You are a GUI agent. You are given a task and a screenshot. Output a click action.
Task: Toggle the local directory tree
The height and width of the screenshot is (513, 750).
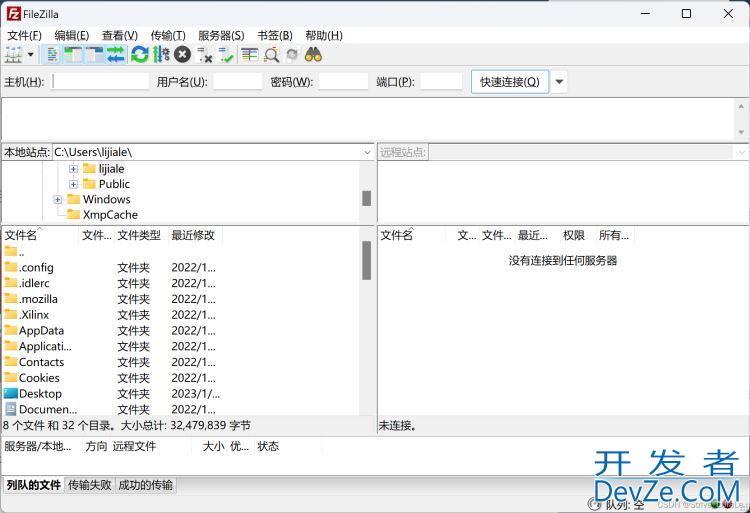coord(73,55)
